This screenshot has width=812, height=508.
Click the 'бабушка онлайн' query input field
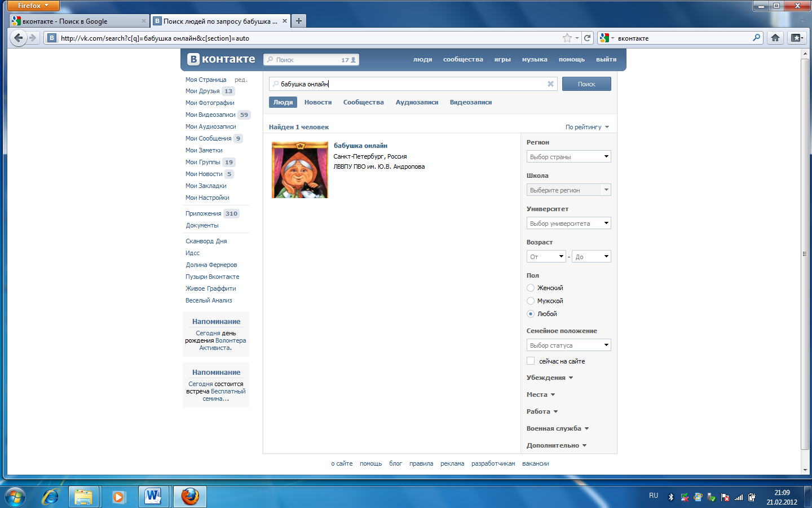413,84
